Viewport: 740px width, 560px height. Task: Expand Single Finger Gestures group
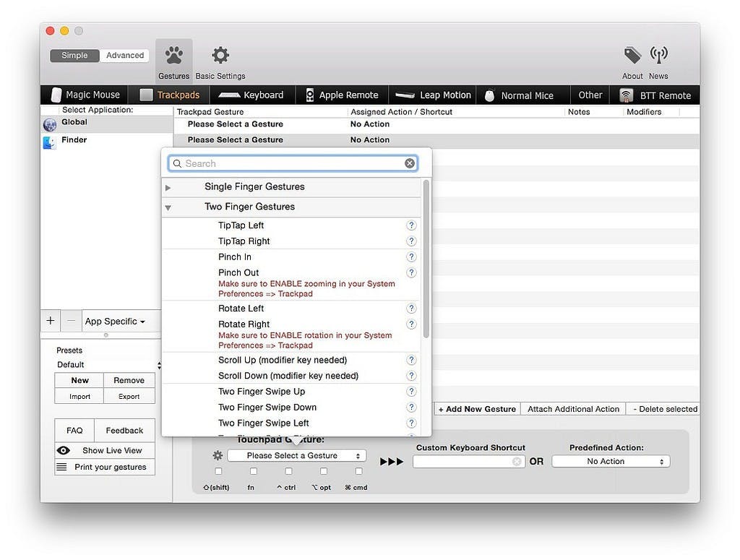click(168, 188)
